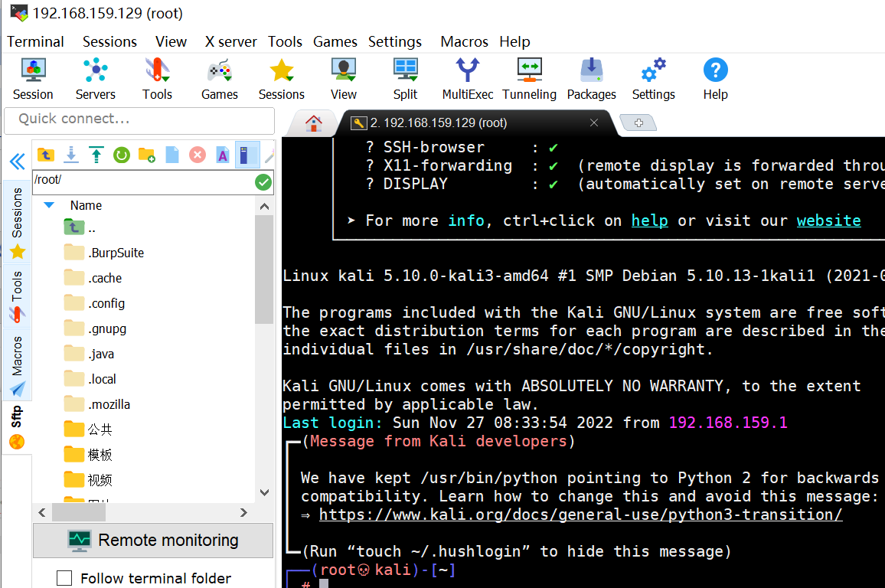This screenshot has height=588, width=885.
Task: Open the home tab icon
Action: 314,123
